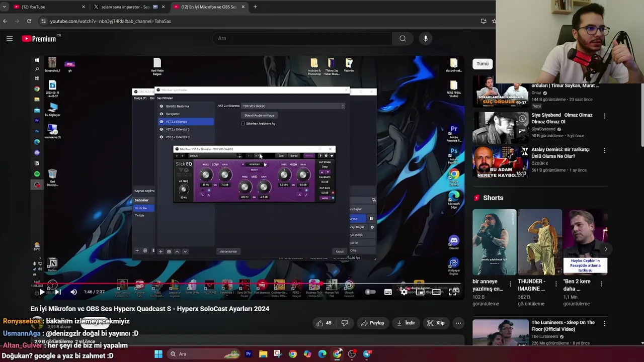Toggle SlickEQ AUTO gain button
644x362 pixels.
325,198
